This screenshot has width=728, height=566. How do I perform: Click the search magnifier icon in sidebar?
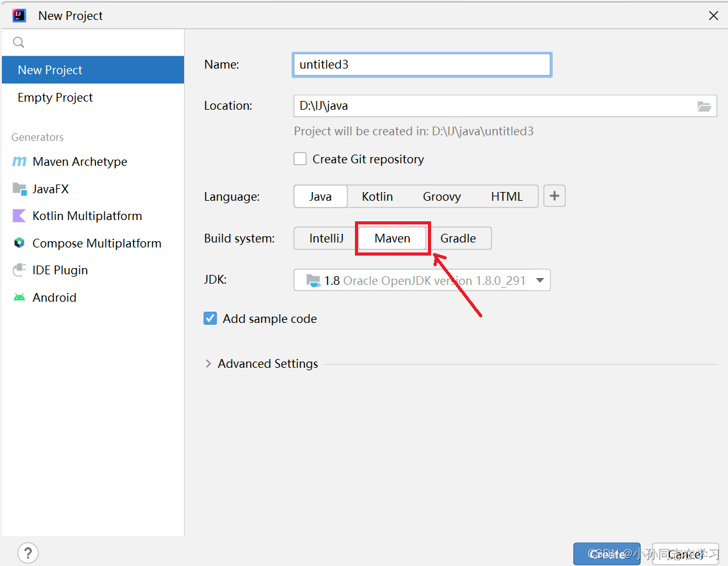pyautogui.click(x=19, y=42)
